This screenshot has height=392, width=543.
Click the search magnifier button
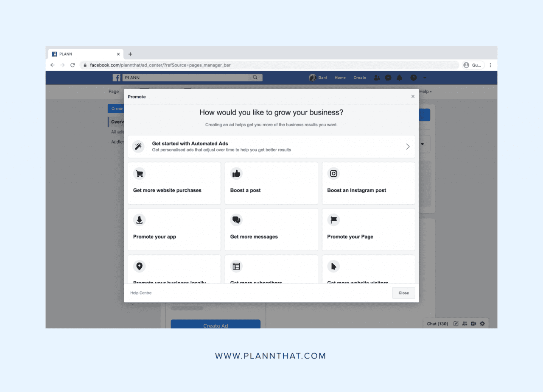(255, 78)
